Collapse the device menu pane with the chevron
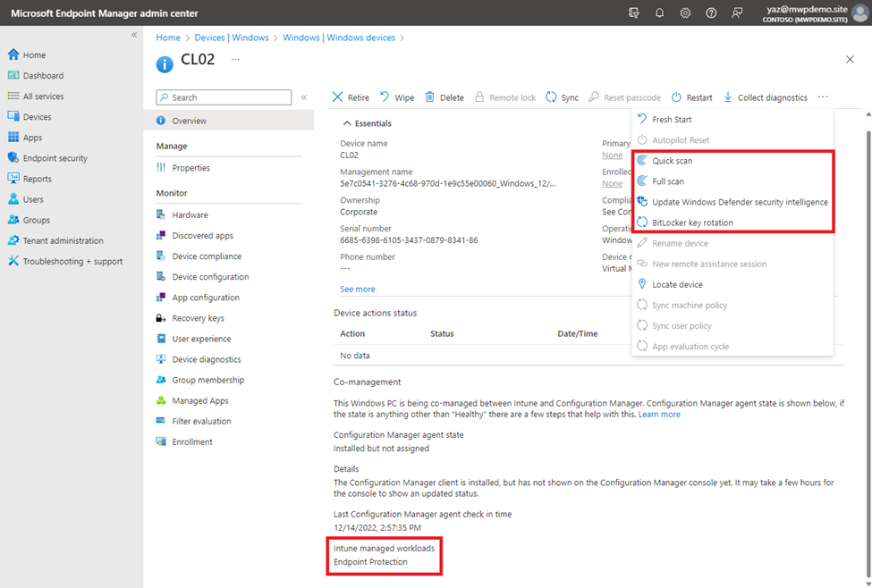872x588 pixels. 304,97
